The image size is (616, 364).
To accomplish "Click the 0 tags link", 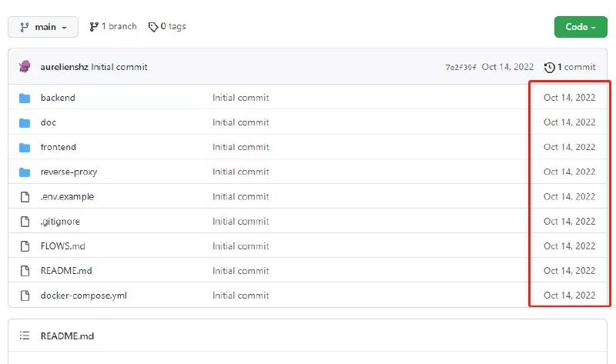I will tap(167, 27).
